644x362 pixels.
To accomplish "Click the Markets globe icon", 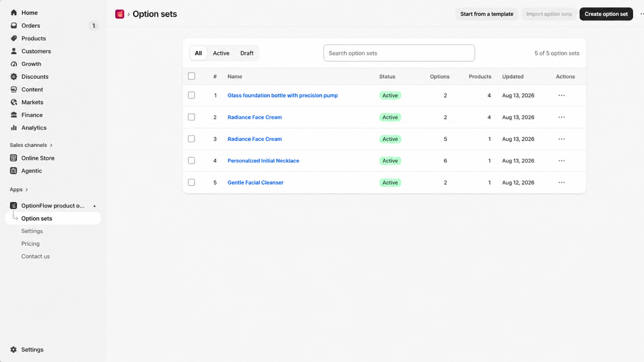I will [x=14, y=102].
